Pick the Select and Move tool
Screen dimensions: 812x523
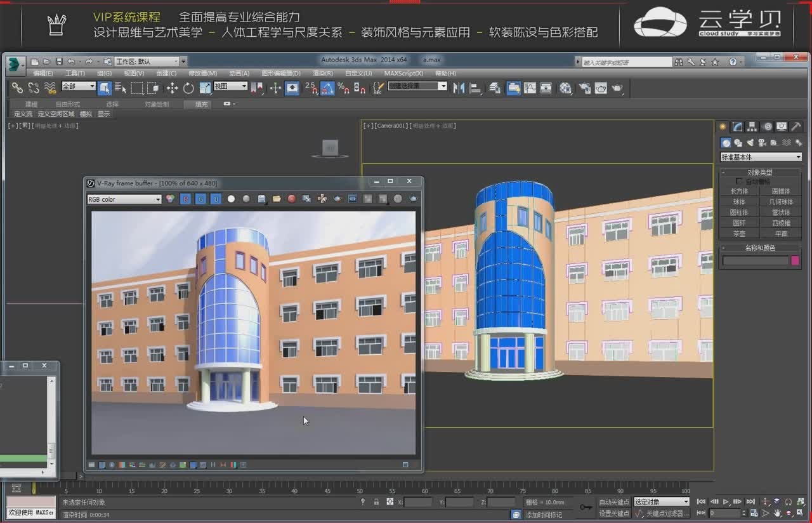(x=172, y=88)
